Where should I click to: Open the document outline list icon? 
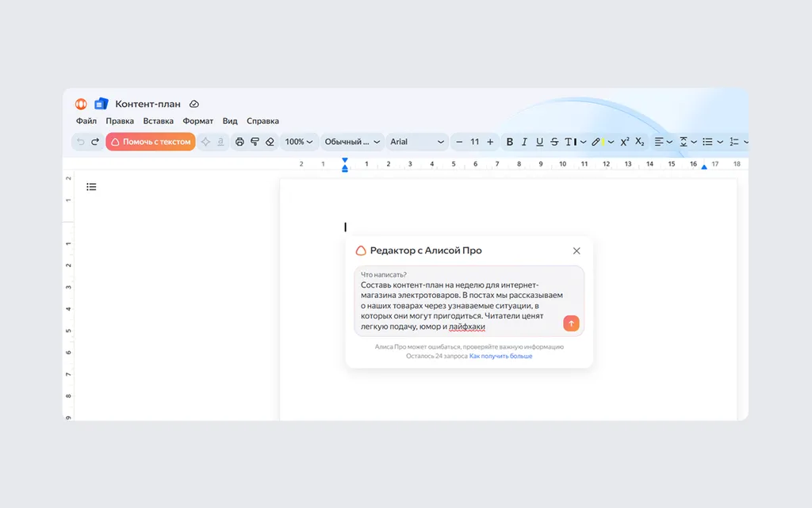coord(91,187)
